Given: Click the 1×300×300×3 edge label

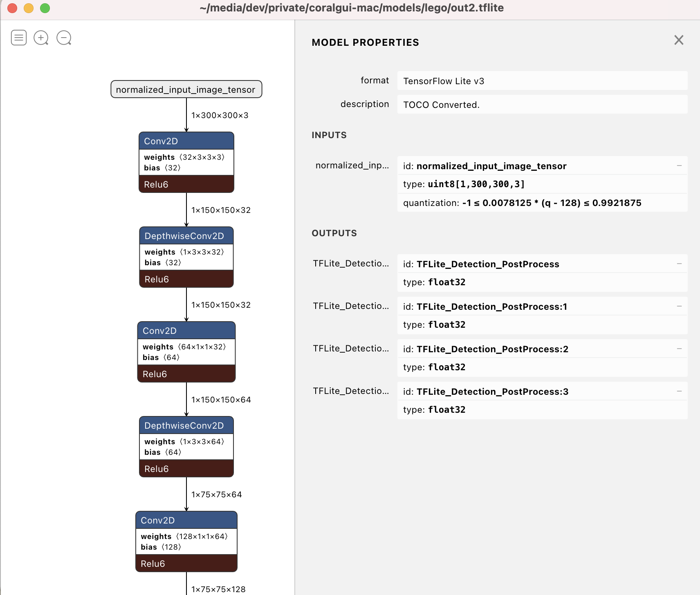Looking at the screenshot, I should [x=220, y=115].
